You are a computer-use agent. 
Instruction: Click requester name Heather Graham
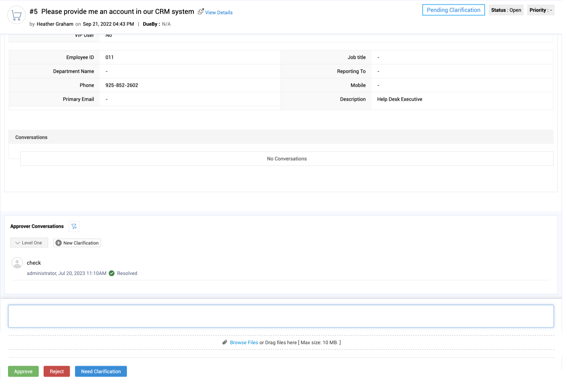pyautogui.click(x=55, y=24)
